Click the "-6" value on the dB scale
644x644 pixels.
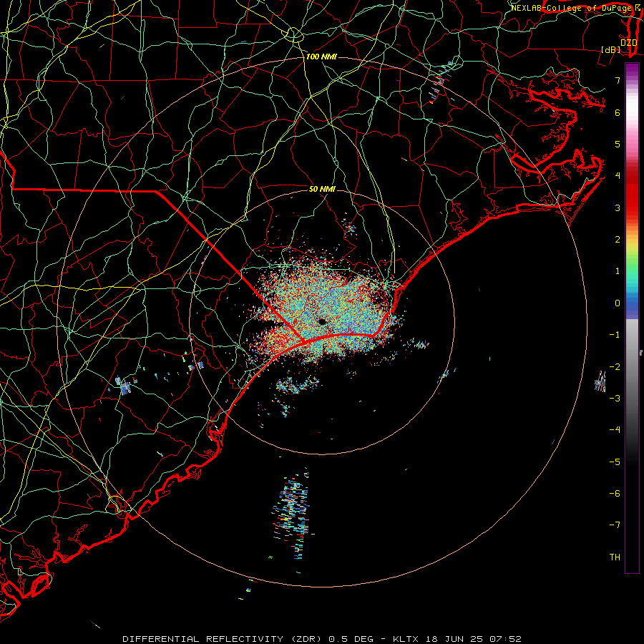tap(615, 493)
